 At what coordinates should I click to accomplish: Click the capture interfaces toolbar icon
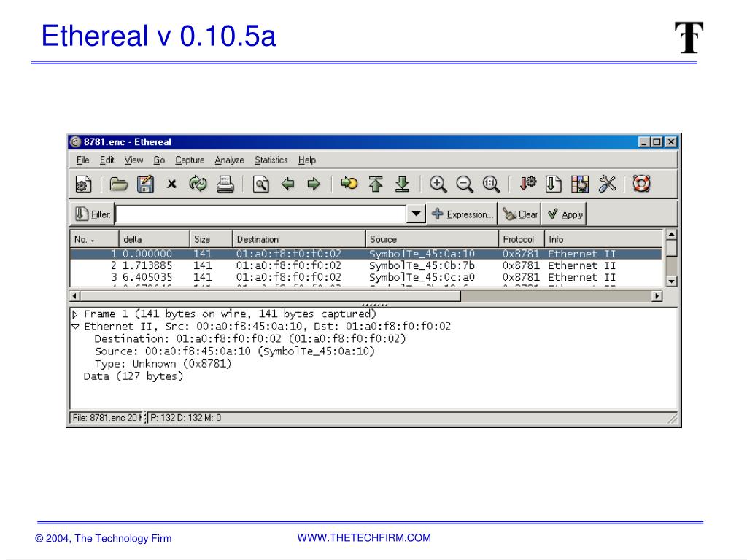pos(83,184)
